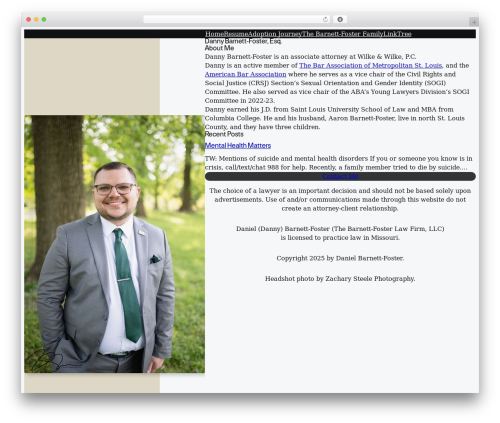
Task: Open a new tab with the plus icon
Action: pyautogui.click(x=474, y=22)
